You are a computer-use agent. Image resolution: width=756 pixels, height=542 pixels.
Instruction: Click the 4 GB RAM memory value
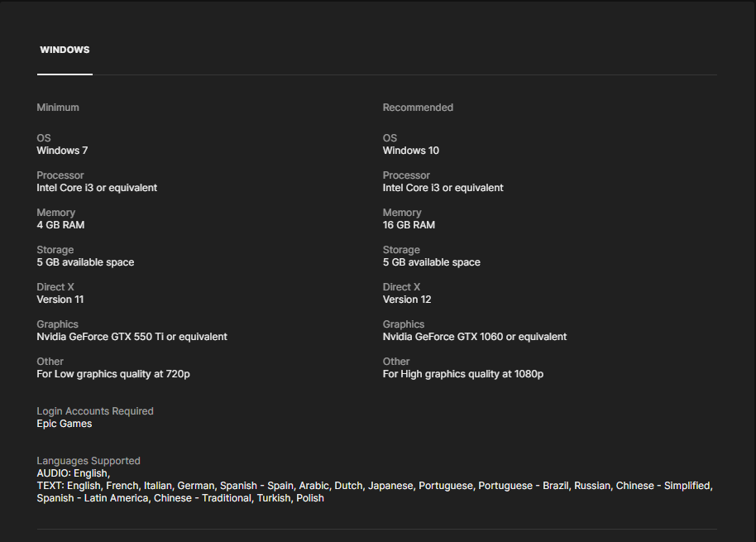click(x=60, y=225)
